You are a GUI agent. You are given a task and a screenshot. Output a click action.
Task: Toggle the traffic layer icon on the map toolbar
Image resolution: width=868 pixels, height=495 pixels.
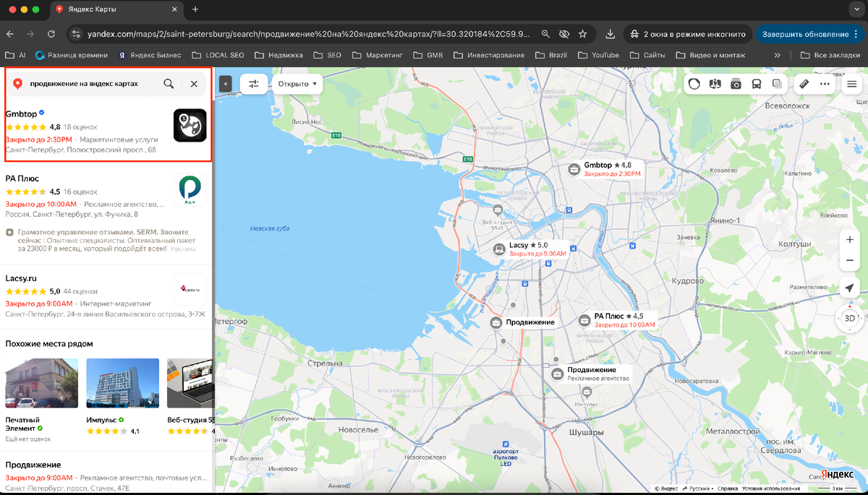click(694, 84)
